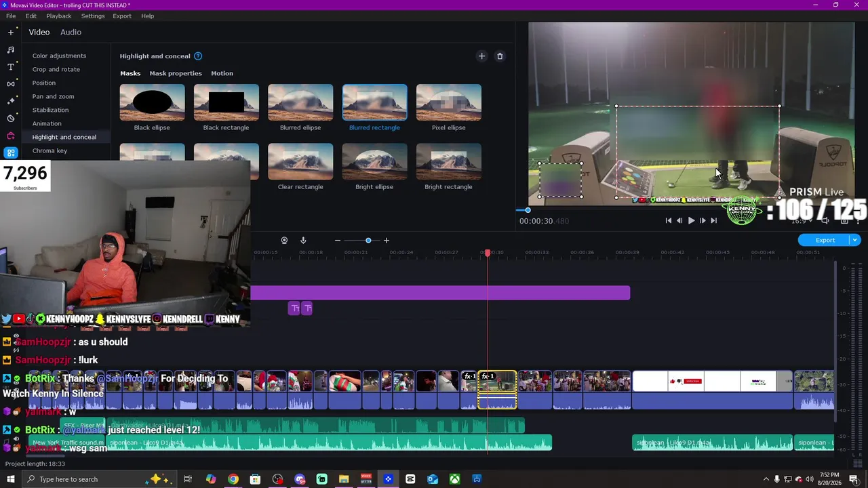Click the Export button

pyautogui.click(x=825, y=240)
